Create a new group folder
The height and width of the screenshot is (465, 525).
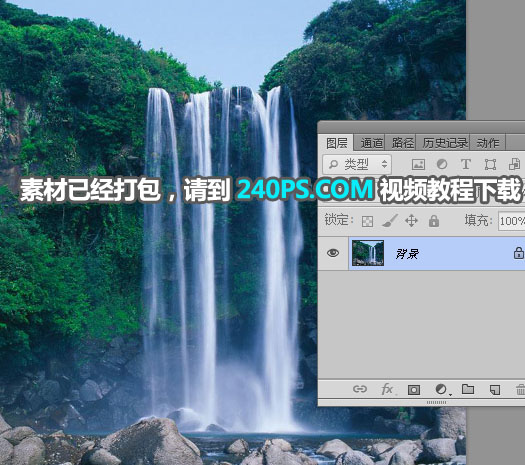tap(468, 389)
